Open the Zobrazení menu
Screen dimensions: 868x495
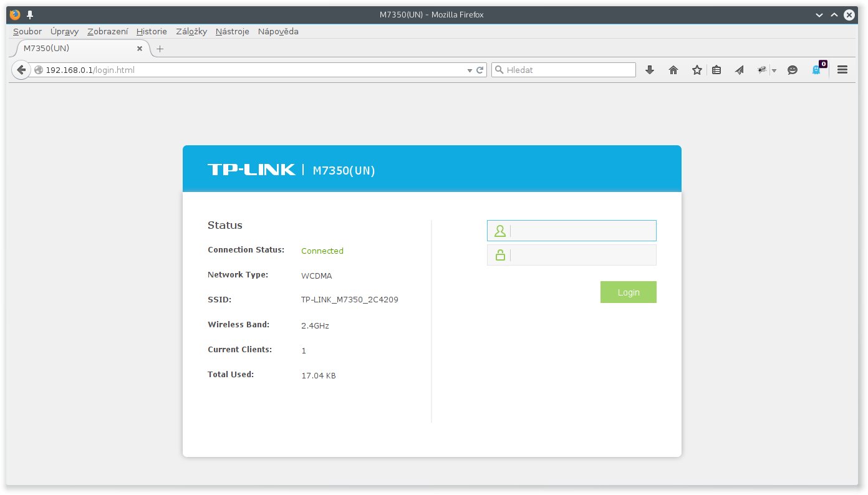click(x=108, y=31)
